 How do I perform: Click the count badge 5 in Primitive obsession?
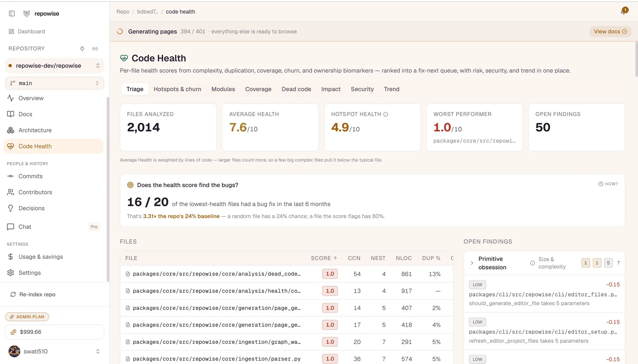tap(608, 263)
